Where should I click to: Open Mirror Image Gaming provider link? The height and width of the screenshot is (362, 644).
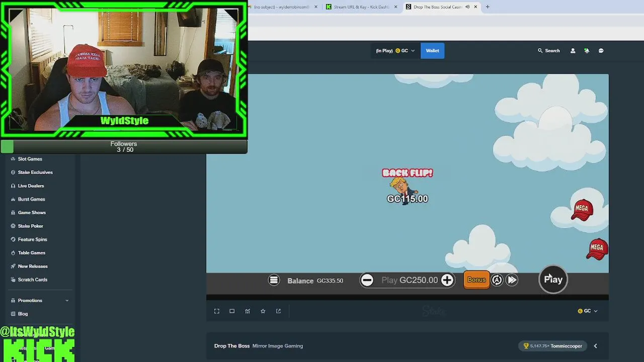pos(278,346)
